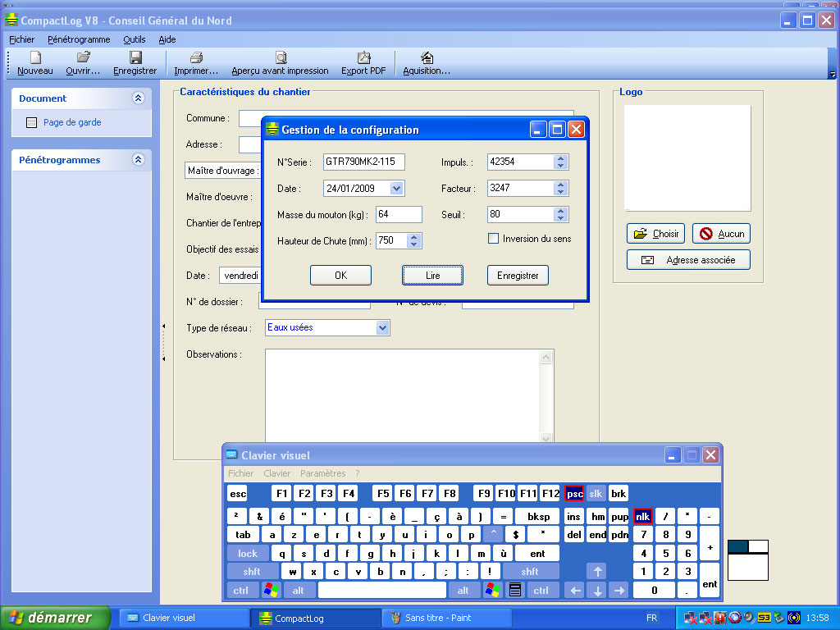Click Enregistrer in the configuration dialog

point(518,276)
